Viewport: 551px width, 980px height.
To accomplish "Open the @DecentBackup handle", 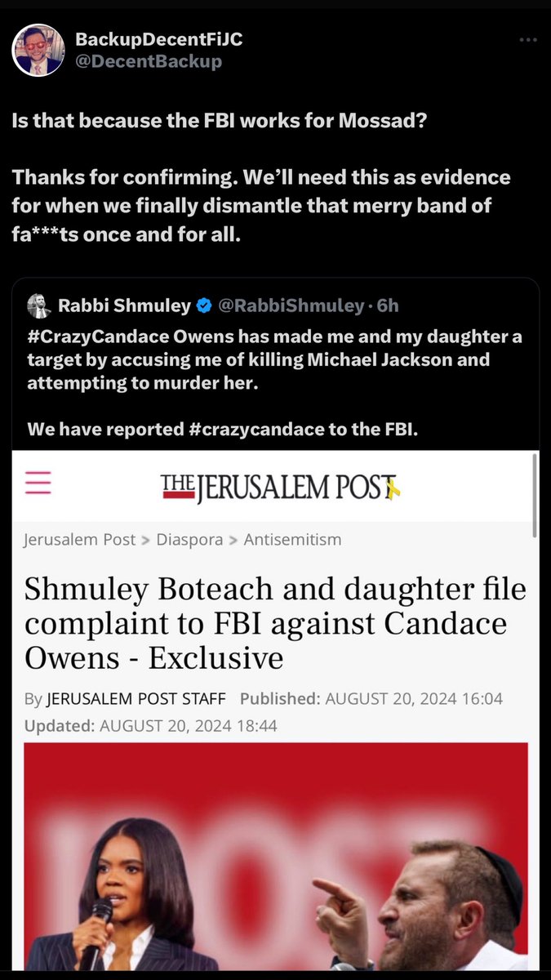I will tap(148, 61).
